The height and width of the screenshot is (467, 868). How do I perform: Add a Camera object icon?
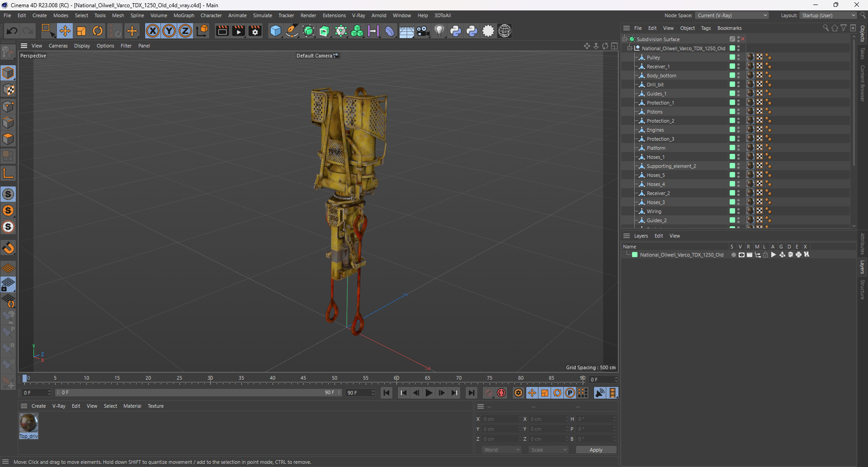[x=423, y=31]
